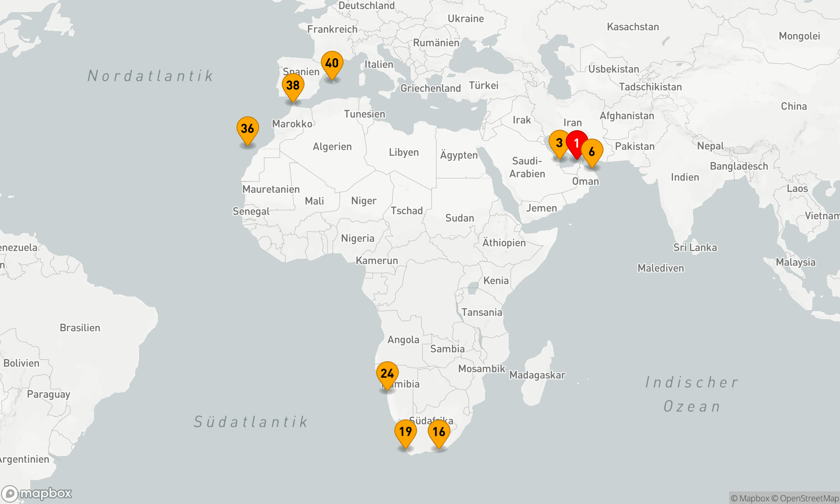Open the © Mapbox attribution link
Screen dimensions: 840x504
(x=750, y=499)
